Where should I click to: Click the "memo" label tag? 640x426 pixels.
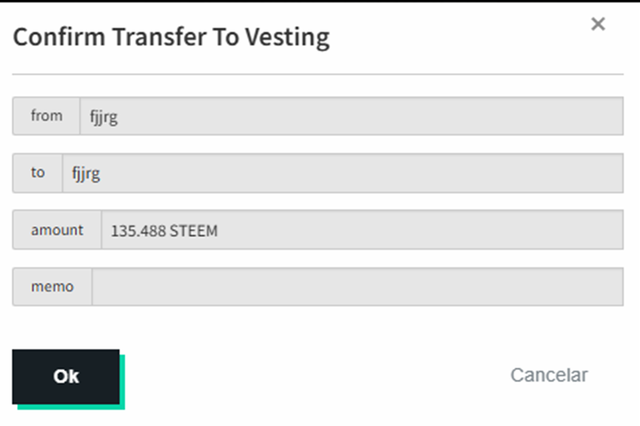52,287
